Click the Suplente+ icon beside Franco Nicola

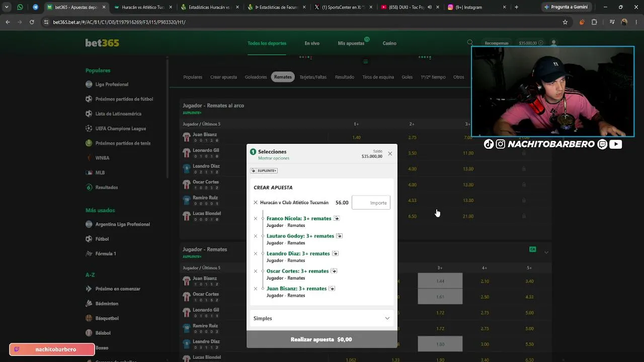[x=337, y=218]
